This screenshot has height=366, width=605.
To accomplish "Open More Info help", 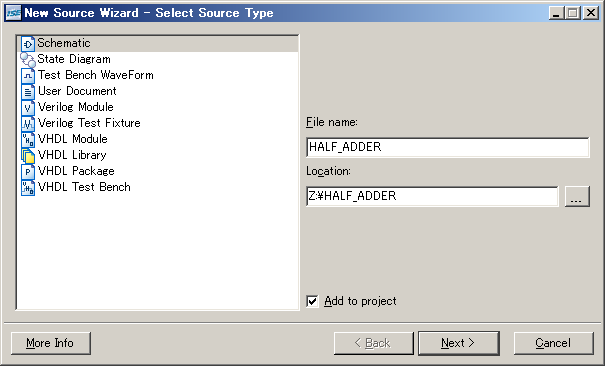I will pos(51,343).
